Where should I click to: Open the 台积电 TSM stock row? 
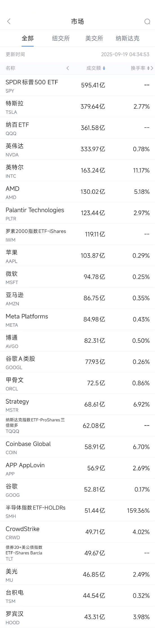click(x=77, y=596)
